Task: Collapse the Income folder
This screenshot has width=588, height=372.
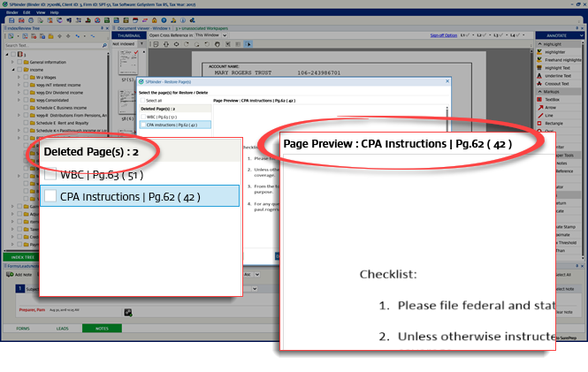Action: [12, 70]
